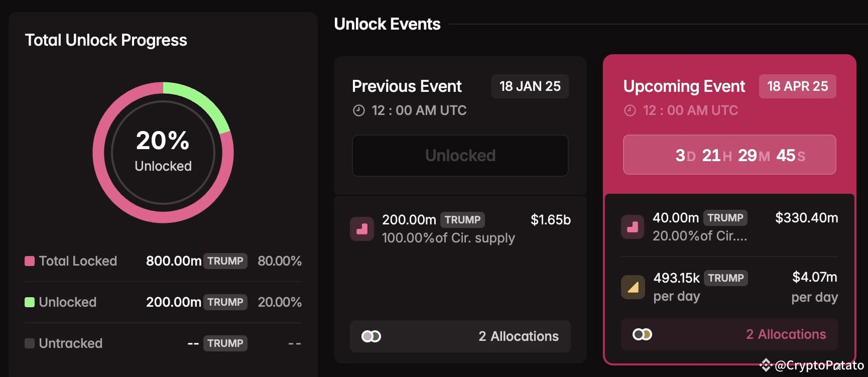Click the 18 APR 25 date label
This screenshot has width=868, height=377.
[797, 86]
